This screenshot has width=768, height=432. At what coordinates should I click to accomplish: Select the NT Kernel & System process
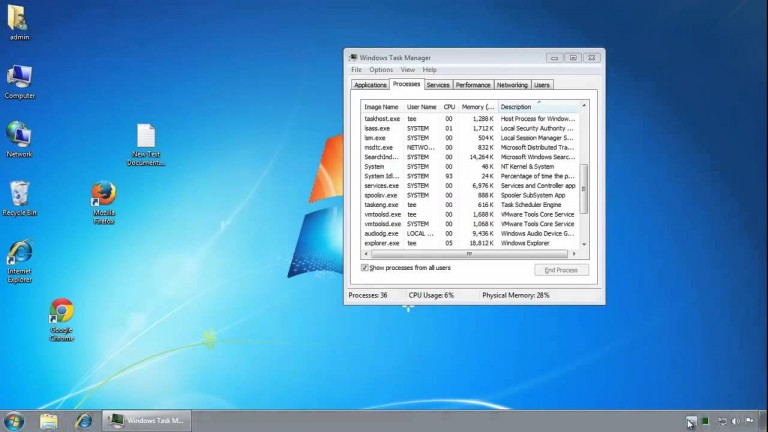point(470,167)
